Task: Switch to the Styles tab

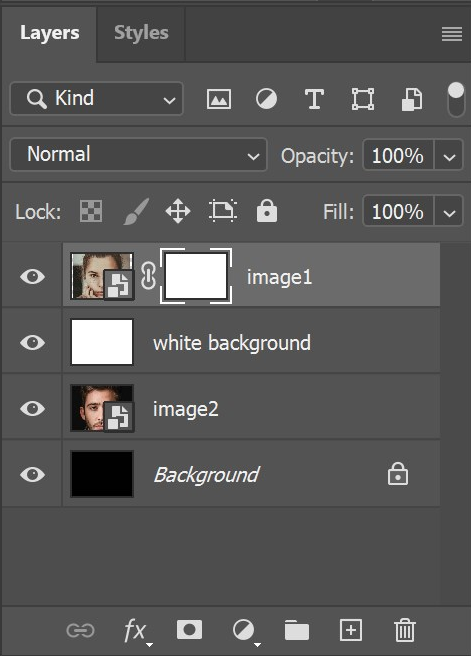Action: tap(141, 33)
